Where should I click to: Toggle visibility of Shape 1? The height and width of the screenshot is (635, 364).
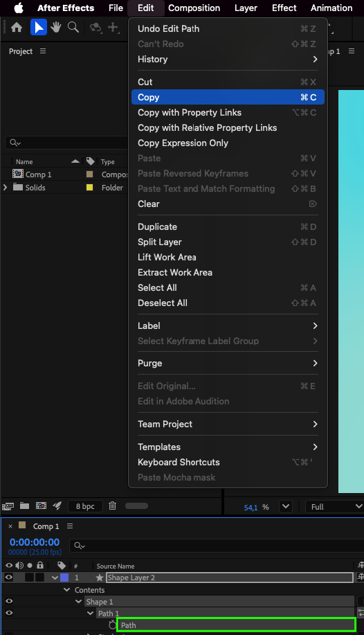coord(8,601)
